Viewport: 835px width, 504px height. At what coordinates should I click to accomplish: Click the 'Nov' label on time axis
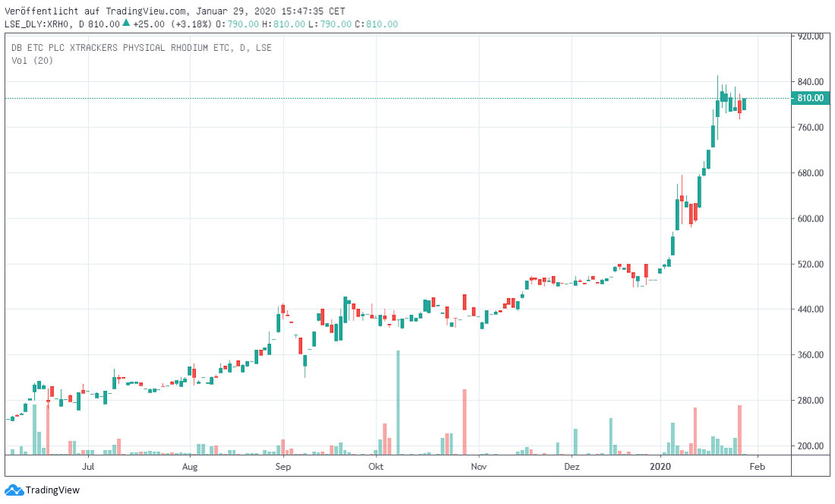(x=479, y=466)
